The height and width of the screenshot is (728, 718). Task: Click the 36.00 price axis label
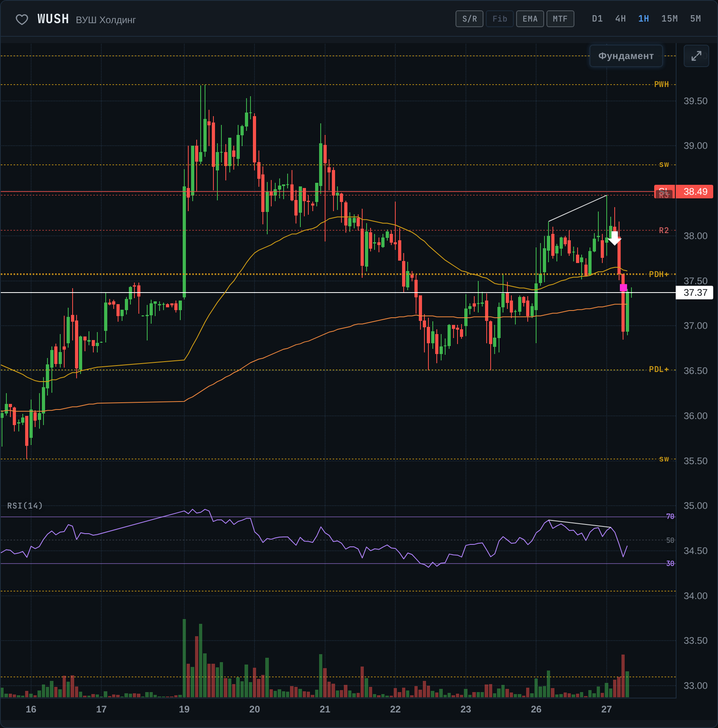coord(695,416)
